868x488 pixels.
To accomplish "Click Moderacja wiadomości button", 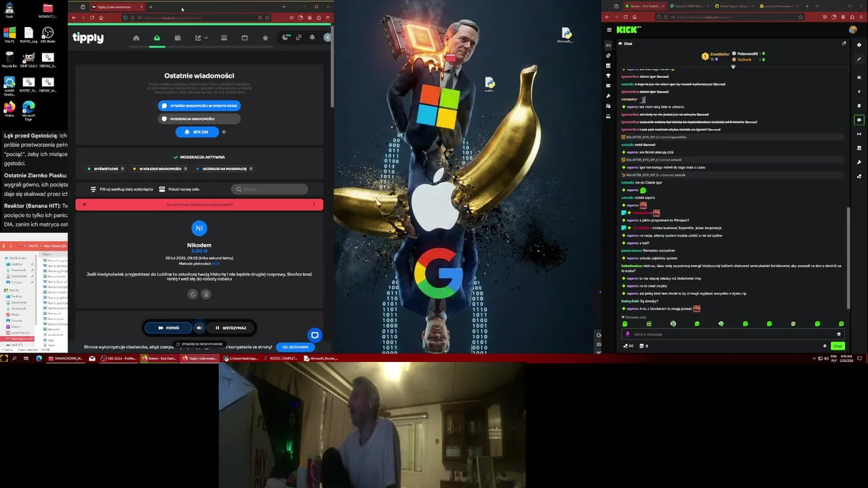I will click(199, 119).
